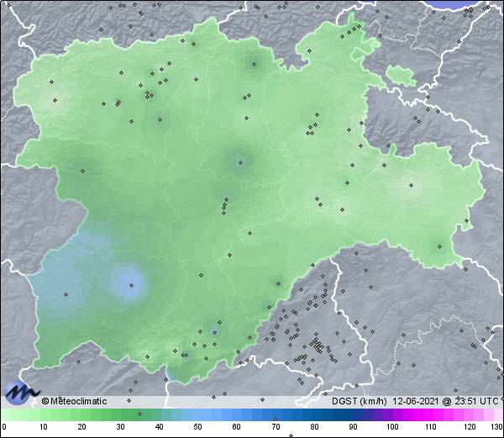504x438 pixels.
Task: Click the 70 value on the scale
Action: 276,427
